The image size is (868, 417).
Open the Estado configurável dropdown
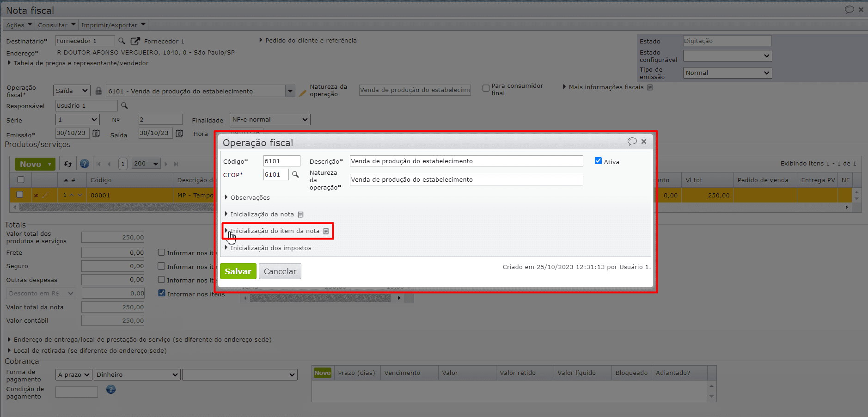click(727, 56)
